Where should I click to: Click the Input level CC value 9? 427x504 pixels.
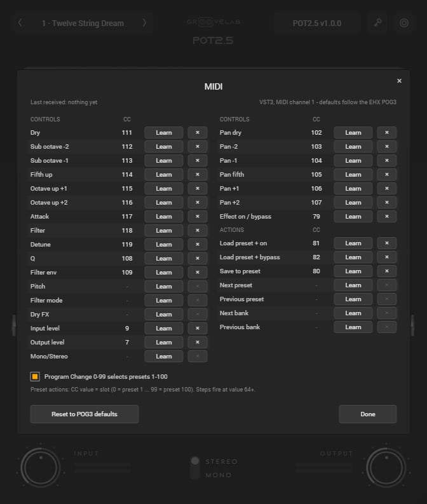tap(127, 328)
